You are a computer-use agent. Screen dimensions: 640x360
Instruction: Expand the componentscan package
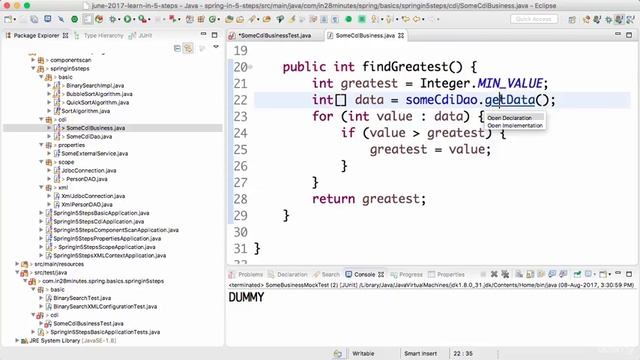point(33,60)
